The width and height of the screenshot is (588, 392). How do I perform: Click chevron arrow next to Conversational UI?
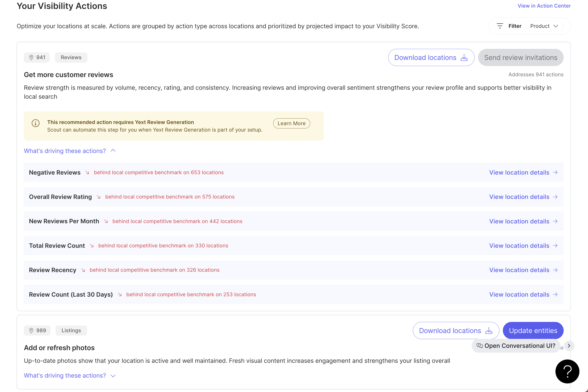(x=569, y=346)
